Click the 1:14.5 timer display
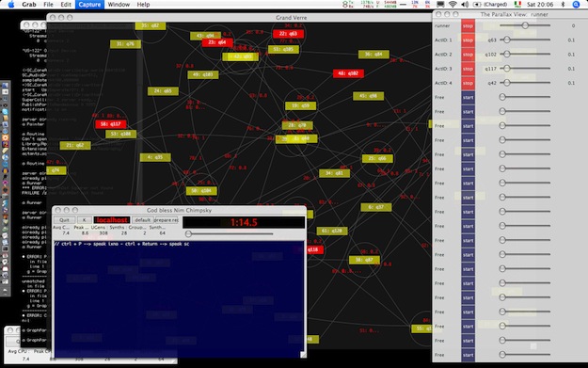 pyautogui.click(x=244, y=222)
